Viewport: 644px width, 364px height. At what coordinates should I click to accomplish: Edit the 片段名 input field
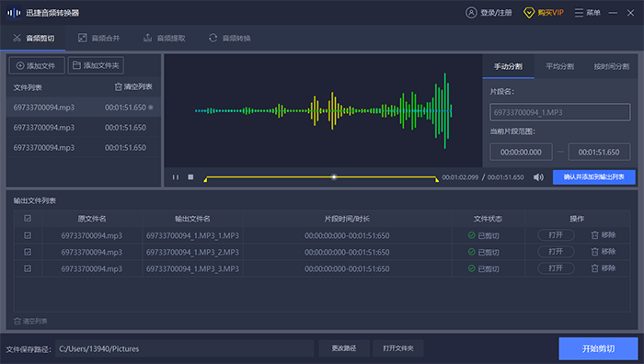click(559, 112)
